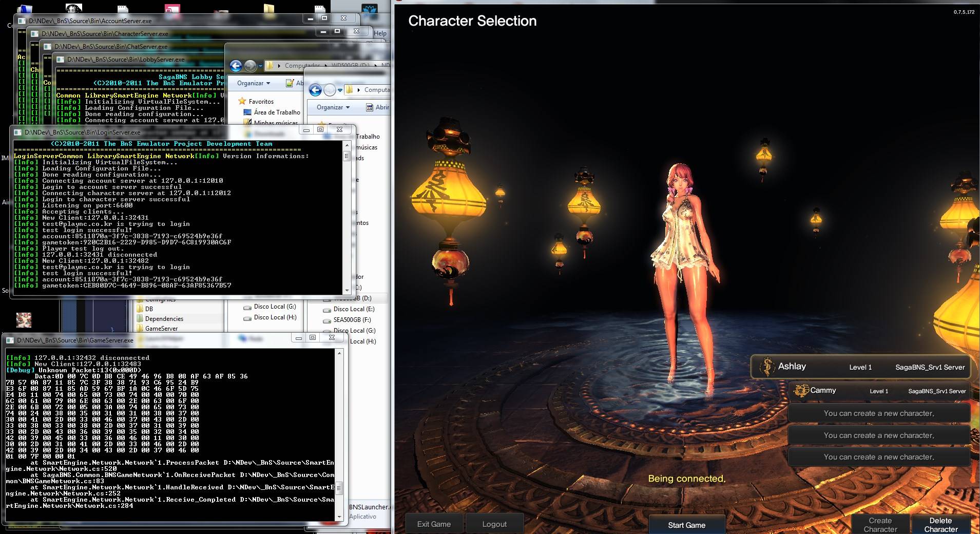Screen dimensions: 980x534
Task: Click GameServer console scrollbar thumb
Action: tap(339, 489)
